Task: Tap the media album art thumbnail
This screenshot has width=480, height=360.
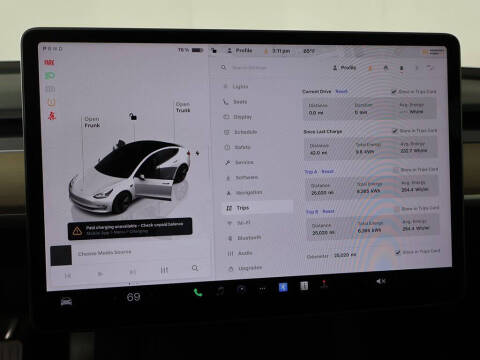Action: pyautogui.click(x=61, y=255)
